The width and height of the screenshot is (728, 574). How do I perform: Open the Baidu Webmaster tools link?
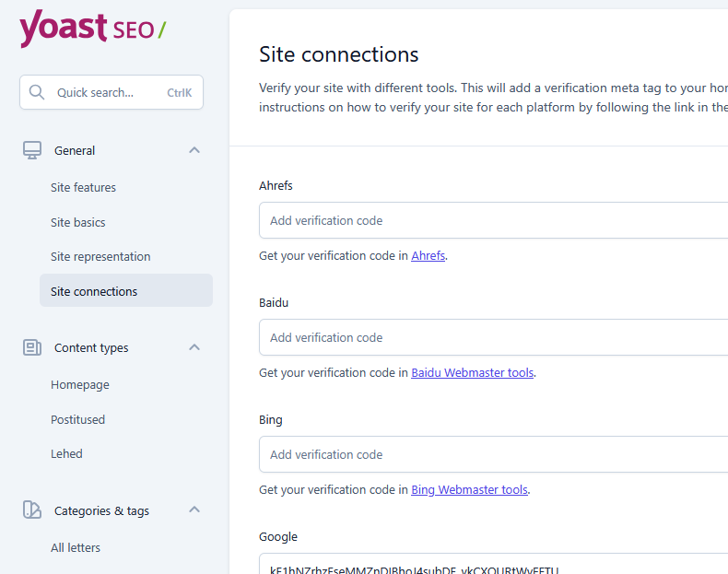click(x=472, y=373)
